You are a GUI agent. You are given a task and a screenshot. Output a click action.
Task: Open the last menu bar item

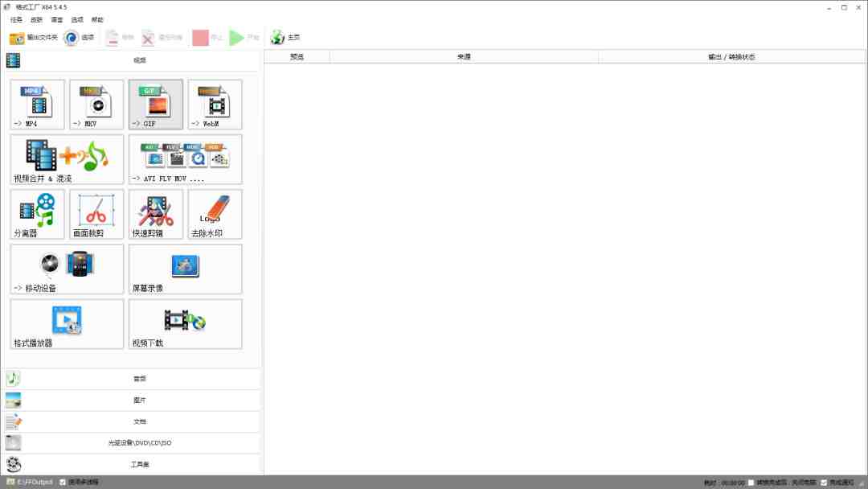pyautogui.click(x=97, y=19)
